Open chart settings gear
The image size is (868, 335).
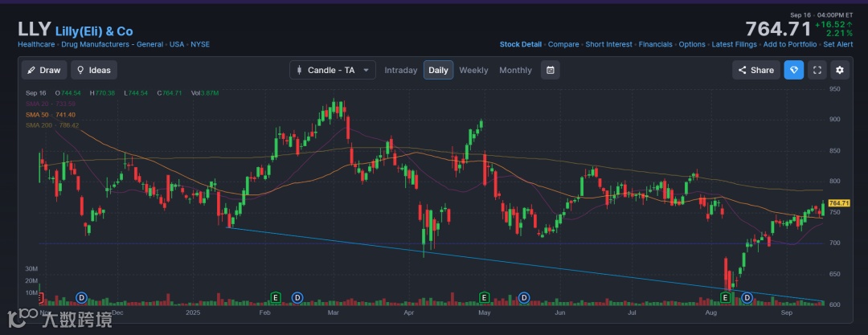click(840, 70)
